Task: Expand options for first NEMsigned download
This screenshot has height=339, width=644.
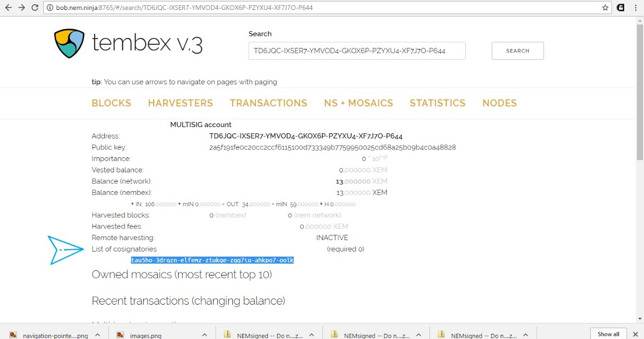Action: tap(312, 335)
